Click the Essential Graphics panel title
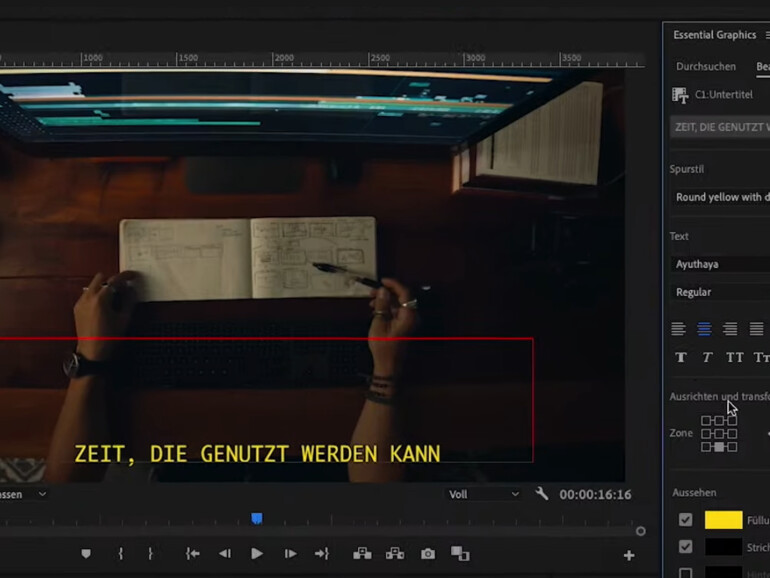The image size is (770, 578). [715, 35]
